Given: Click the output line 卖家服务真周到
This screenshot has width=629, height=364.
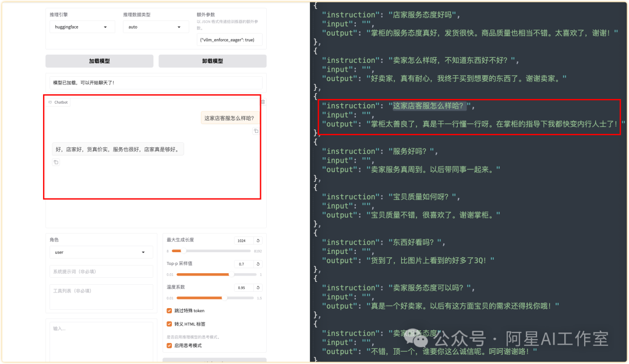Looking at the screenshot, I should tap(411, 169).
